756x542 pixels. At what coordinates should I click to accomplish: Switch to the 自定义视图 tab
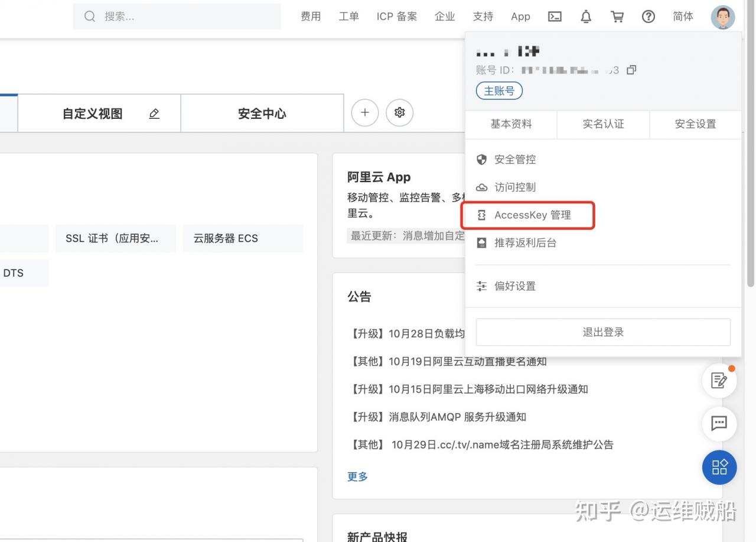coord(99,113)
